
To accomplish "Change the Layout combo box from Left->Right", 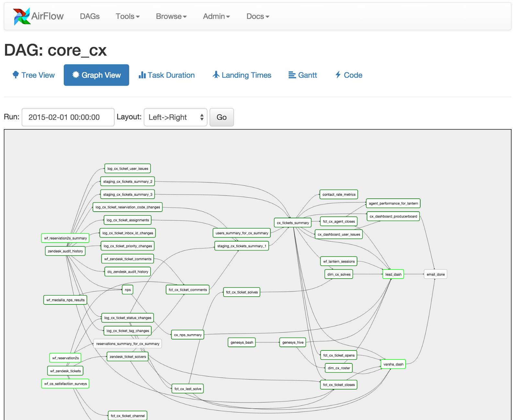I will 175,117.
